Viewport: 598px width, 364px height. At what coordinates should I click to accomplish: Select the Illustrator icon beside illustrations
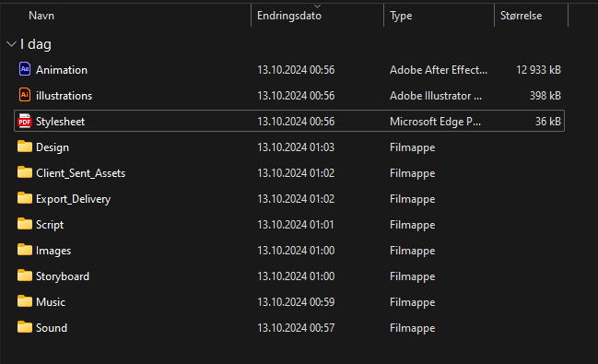point(25,95)
